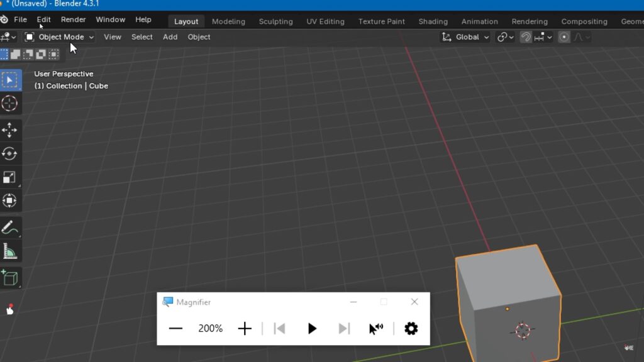The height and width of the screenshot is (362, 644).
Task: Set selection mode to new selection
Action: coord(4,54)
